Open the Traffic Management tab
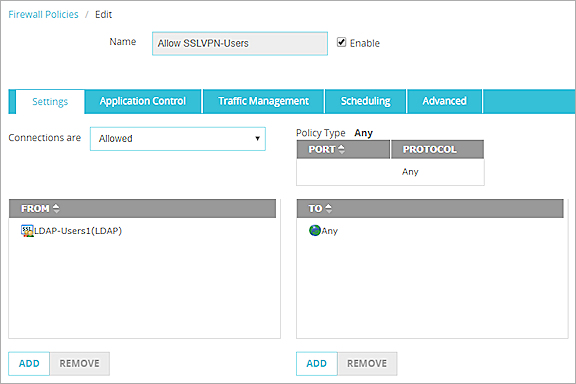576x384 pixels. click(x=263, y=101)
